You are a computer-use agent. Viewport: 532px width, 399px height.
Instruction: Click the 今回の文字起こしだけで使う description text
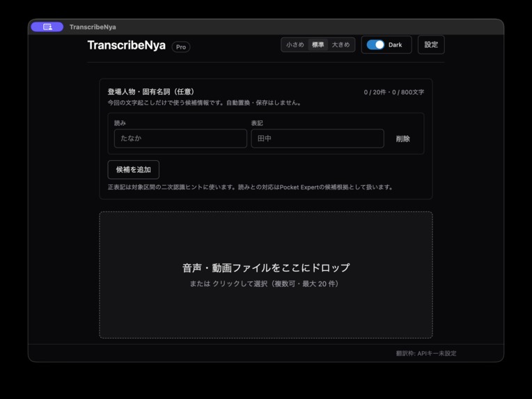205,103
